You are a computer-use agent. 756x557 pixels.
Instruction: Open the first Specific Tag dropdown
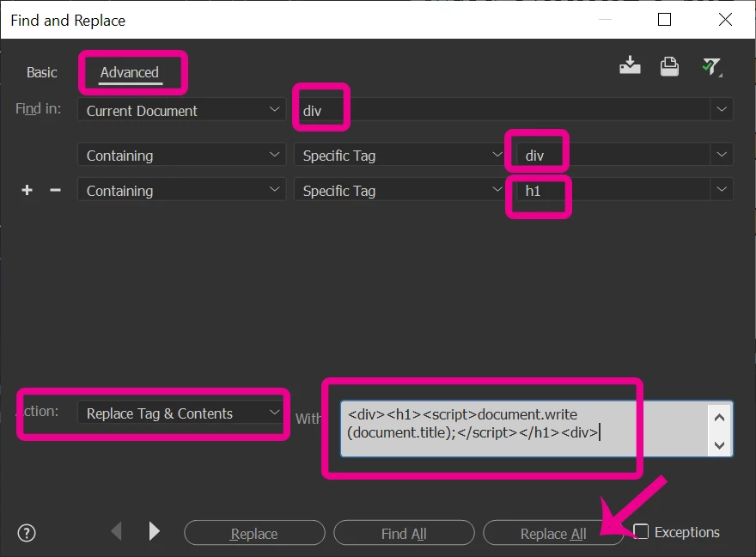pyautogui.click(x=400, y=156)
